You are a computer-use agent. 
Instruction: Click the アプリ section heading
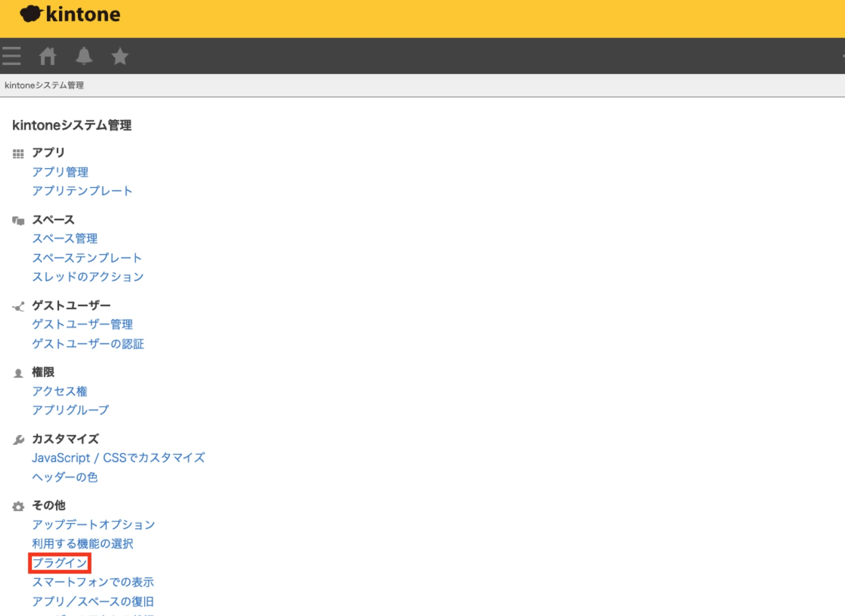pyautogui.click(x=49, y=152)
